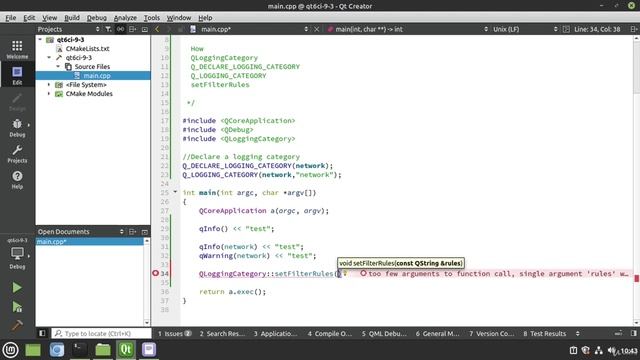The width and height of the screenshot is (640, 360).
Task: Open the Search Results pane
Action: (222, 333)
